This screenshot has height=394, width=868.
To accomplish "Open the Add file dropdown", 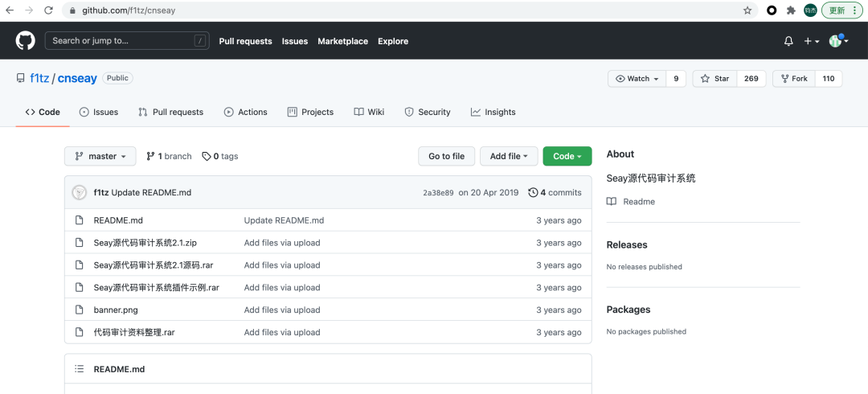I will pos(509,156).
